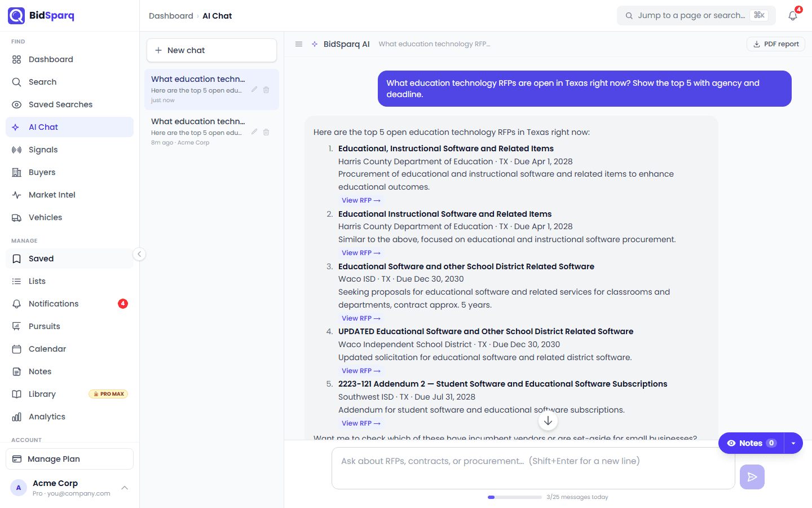The image size is (812, 508).
Task: Open the top-right notification bell
Action: pos(793,15)
